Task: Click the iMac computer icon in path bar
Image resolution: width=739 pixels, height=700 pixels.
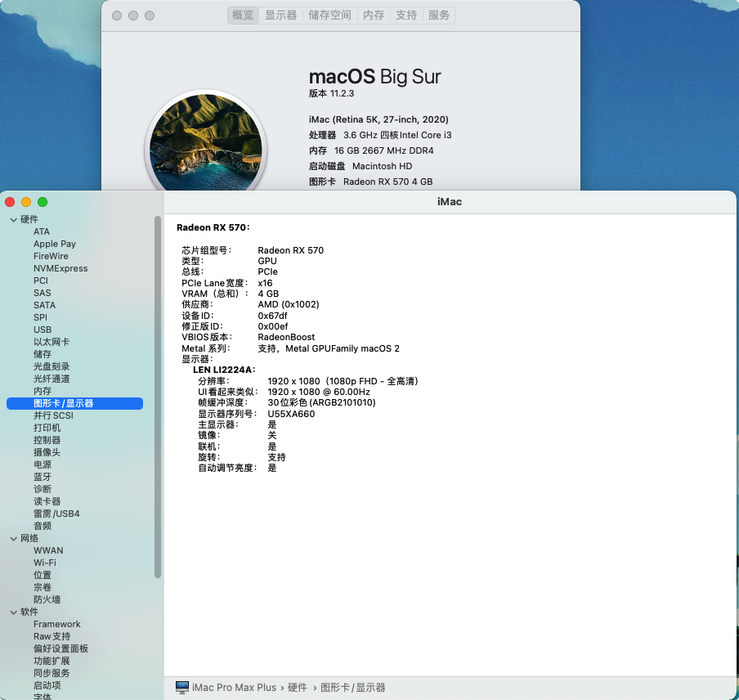Action: click(182, 687)
